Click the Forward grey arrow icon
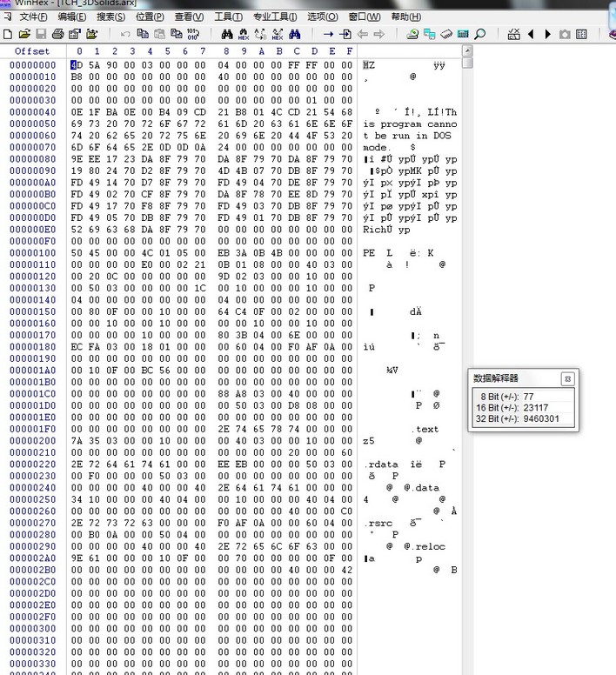The image size is (616, 675). [378, 34]
